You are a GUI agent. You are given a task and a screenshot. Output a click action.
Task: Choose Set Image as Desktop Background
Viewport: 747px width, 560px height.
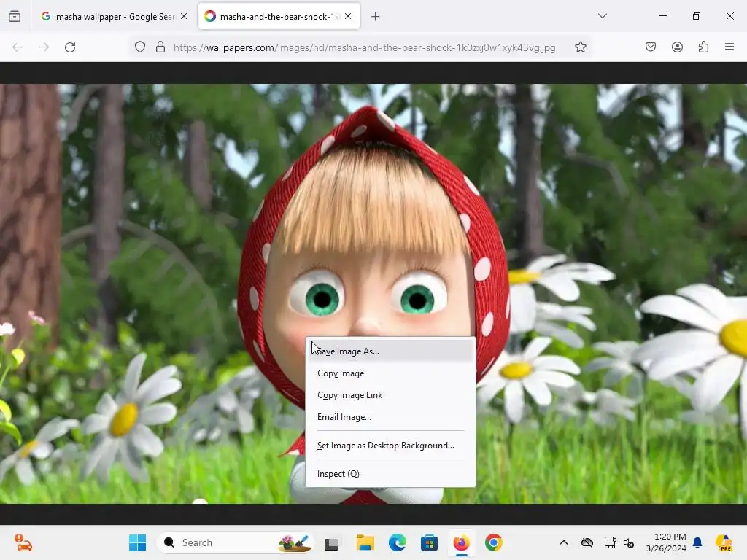[390, 446]
